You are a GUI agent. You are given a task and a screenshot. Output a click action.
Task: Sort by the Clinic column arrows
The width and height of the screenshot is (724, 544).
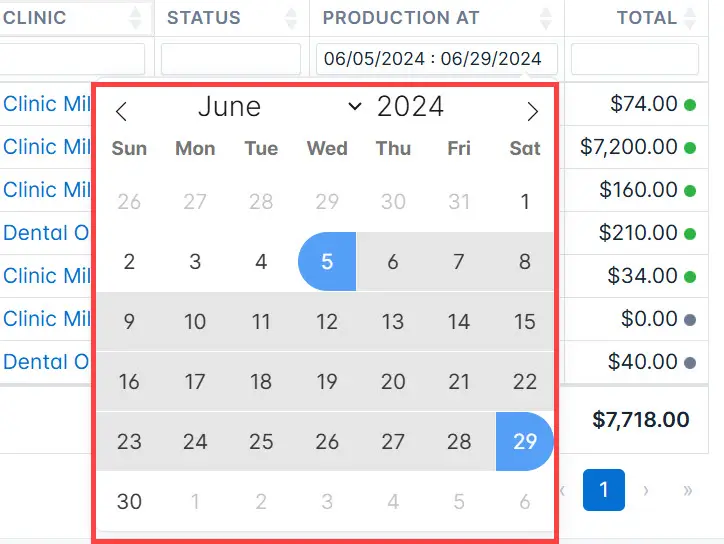point(135,18)
